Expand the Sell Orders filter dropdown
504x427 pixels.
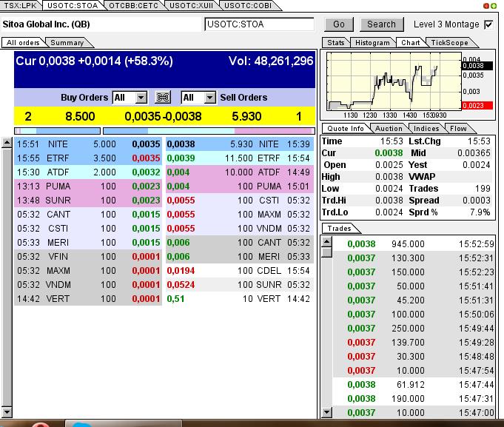pos(209,98)
